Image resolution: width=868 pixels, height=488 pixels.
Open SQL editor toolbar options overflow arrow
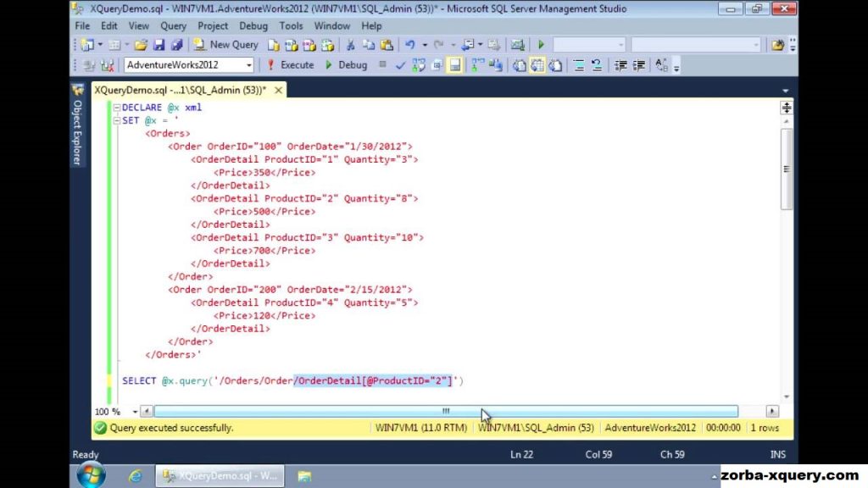[676, 66]
